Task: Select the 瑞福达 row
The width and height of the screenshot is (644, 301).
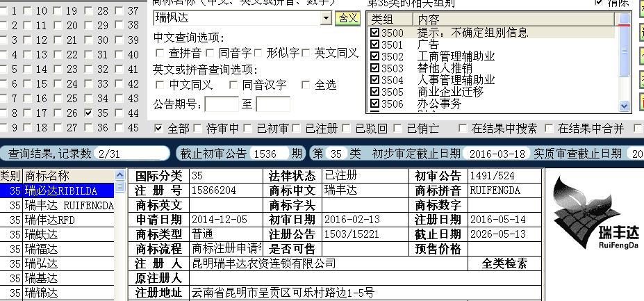Action: tap(57, 249)
